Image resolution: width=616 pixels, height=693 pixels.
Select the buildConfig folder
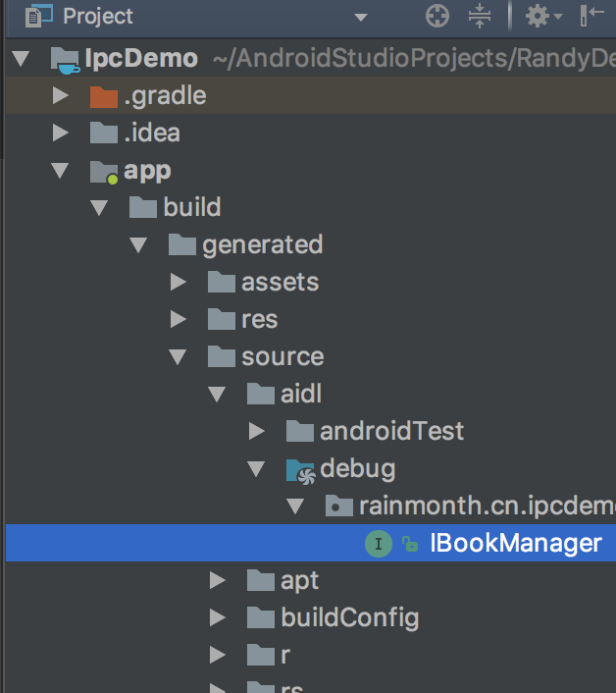coord(349,617)
